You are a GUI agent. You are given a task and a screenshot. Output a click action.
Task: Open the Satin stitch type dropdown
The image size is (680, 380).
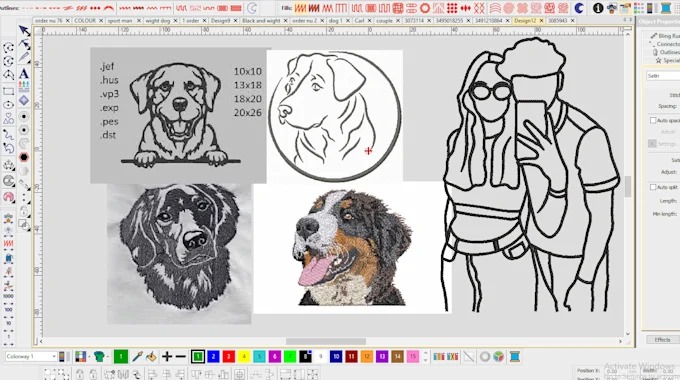pos(663,76)
